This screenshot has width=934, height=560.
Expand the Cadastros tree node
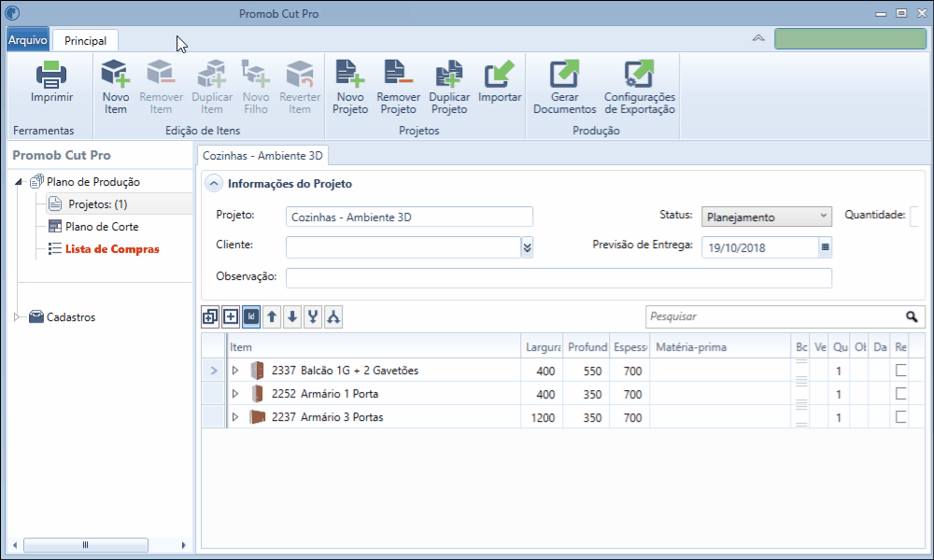[17, 317]
